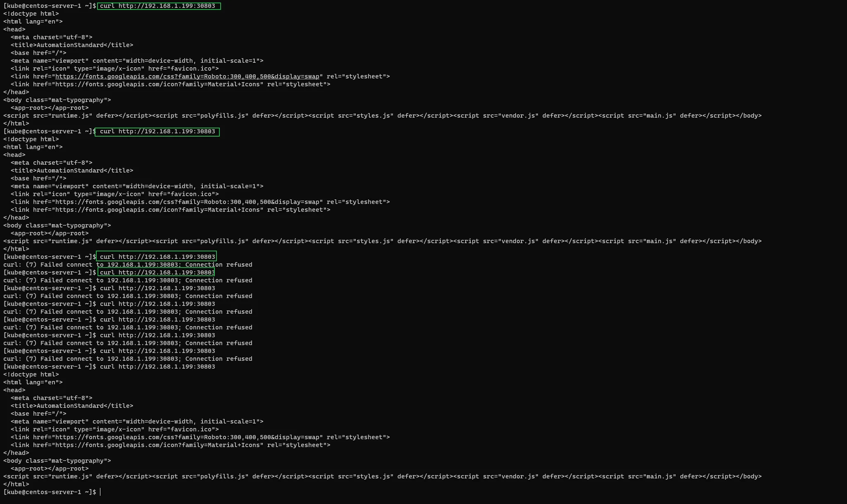
Task: Click the first green-boxed curl command
Action: point(159,6)
